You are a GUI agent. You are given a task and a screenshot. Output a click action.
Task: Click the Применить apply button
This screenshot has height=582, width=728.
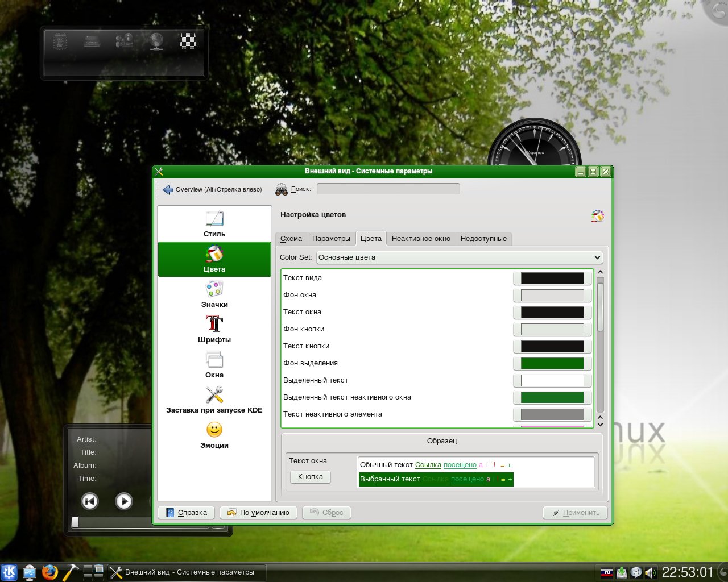(x=575, y=513)
